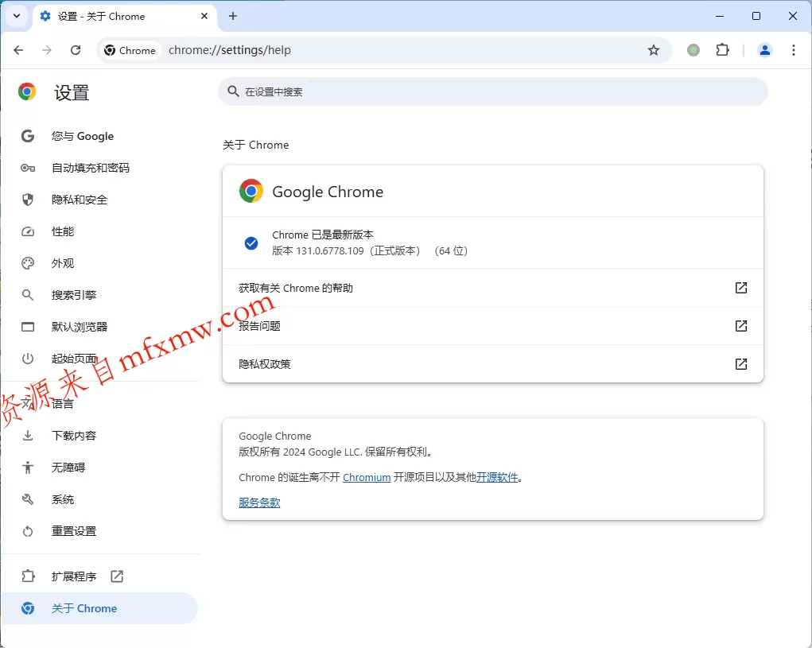Open 语言 settings section
The image size is (812, 648).
coord(99,404)
